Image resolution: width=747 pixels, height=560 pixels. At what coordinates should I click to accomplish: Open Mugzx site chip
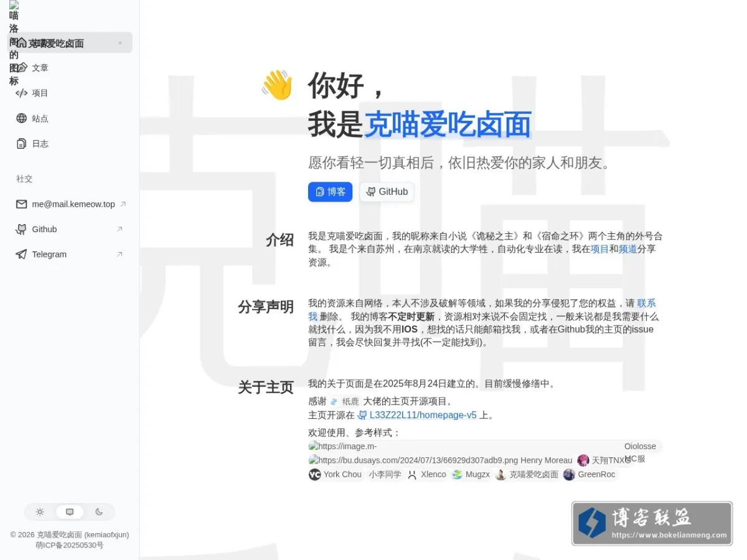point(471,474)
